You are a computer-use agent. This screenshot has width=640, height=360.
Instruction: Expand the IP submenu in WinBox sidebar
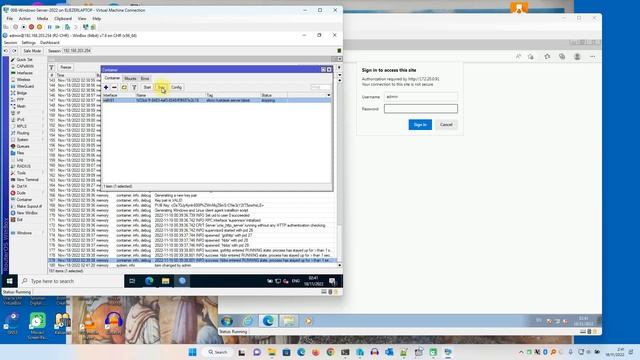[x=18, y=113]
